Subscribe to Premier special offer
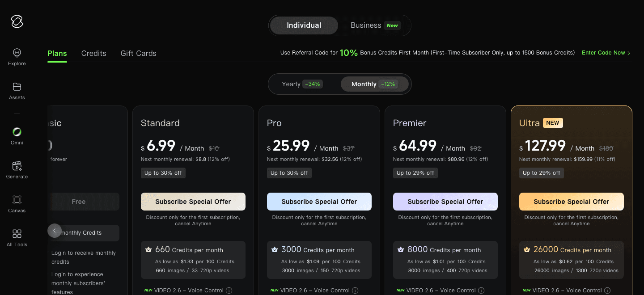Image resolution: width=644 pixels, height=295 pixels. 445,202
